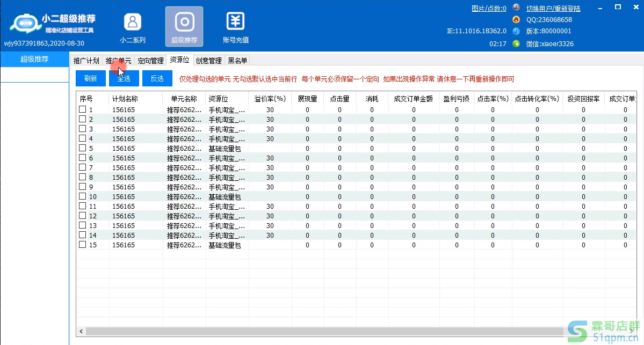Viewport: 644px width, 345px height.
Task: Sort by the 溢价率(%) column header
Action: pos(269,99)
